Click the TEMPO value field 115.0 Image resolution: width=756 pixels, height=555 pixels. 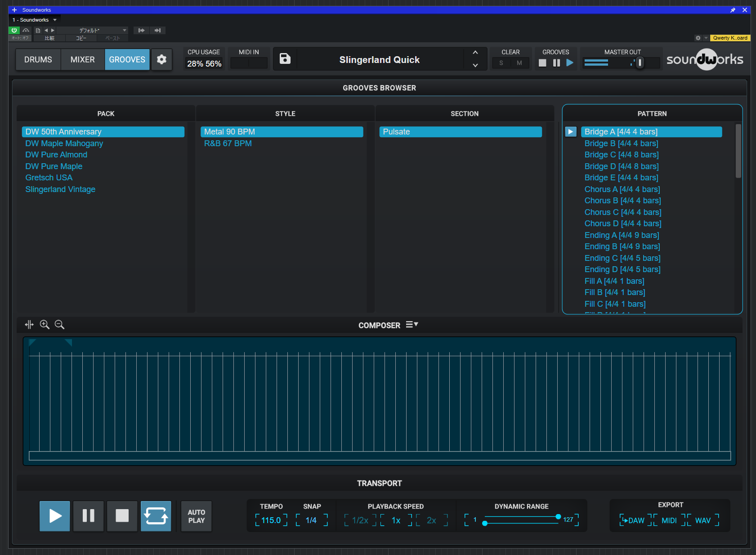click(x=271, y=520)
